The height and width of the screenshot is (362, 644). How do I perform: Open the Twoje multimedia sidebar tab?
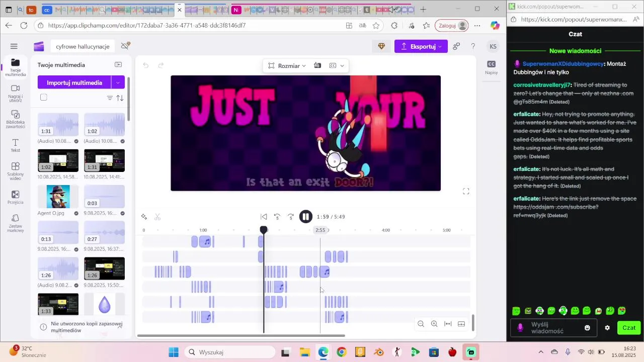[x=16, y=68]
